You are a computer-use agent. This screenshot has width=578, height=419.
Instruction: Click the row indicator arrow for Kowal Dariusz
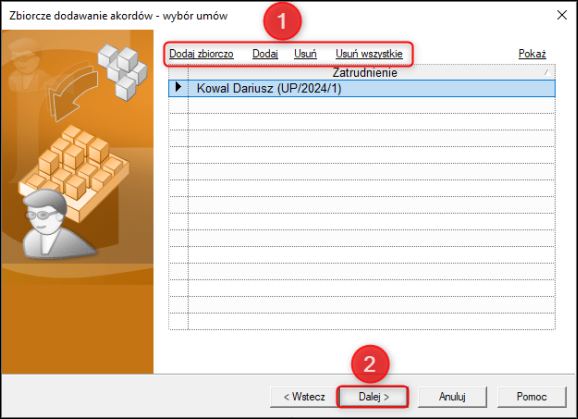tap(179, 87)
